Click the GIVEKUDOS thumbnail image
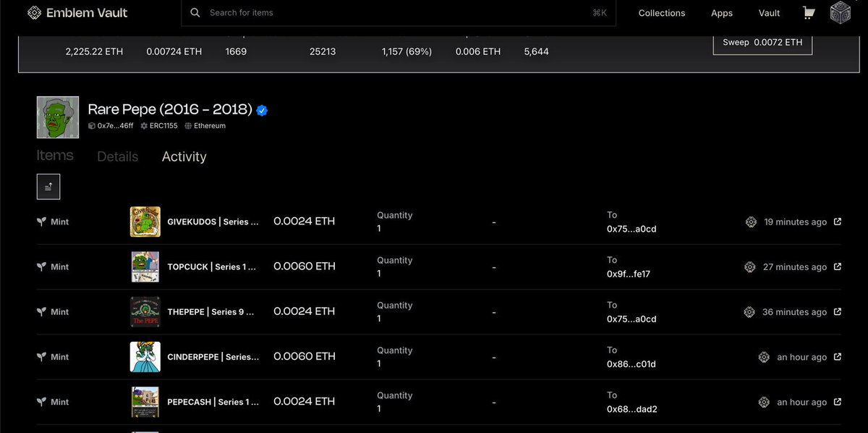This screenshot has width=868, height=433. tap(145, 222)
